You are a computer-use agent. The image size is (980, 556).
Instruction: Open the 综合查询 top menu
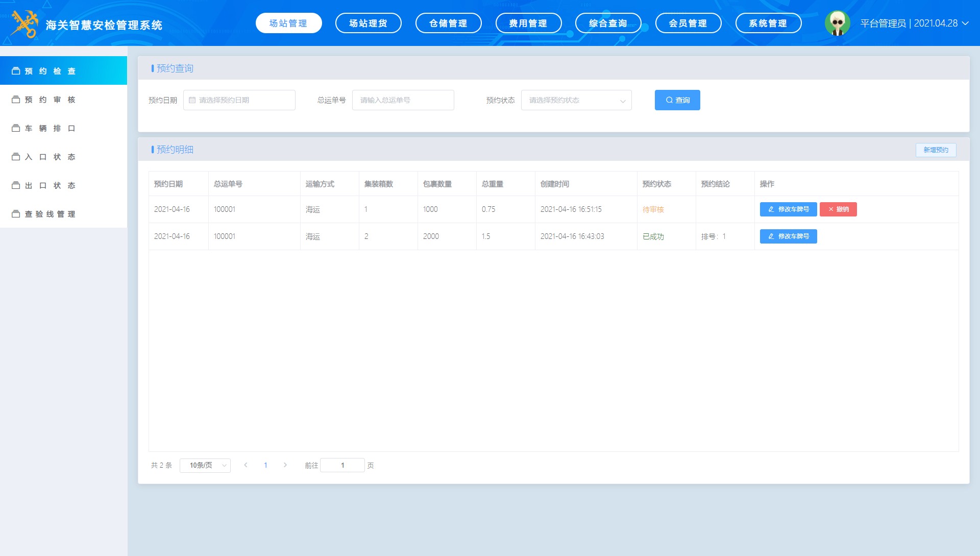(608, 23)
